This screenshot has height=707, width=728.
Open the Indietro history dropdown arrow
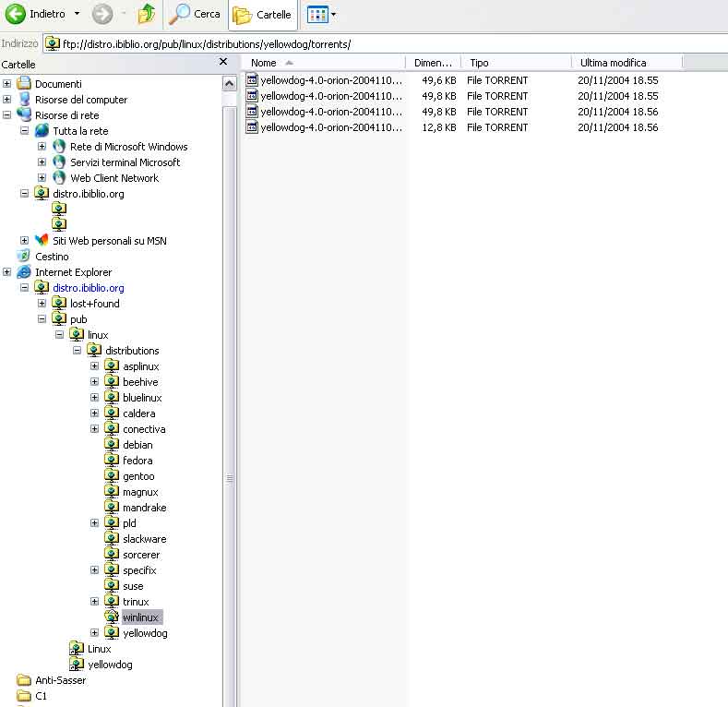78,14
